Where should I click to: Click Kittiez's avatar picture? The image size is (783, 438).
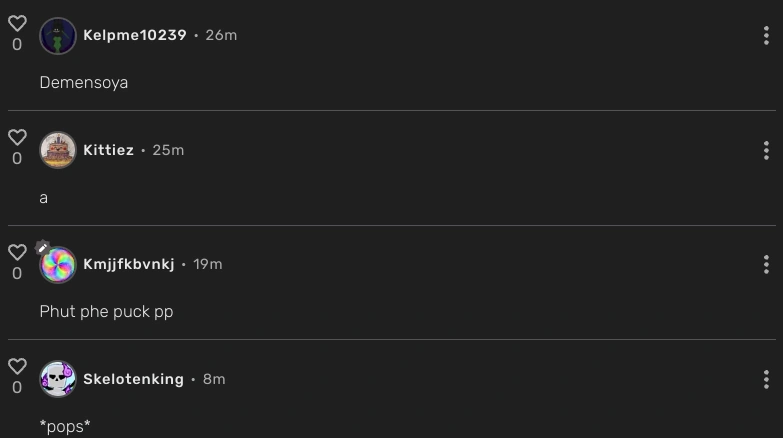[x=58, y=150]
